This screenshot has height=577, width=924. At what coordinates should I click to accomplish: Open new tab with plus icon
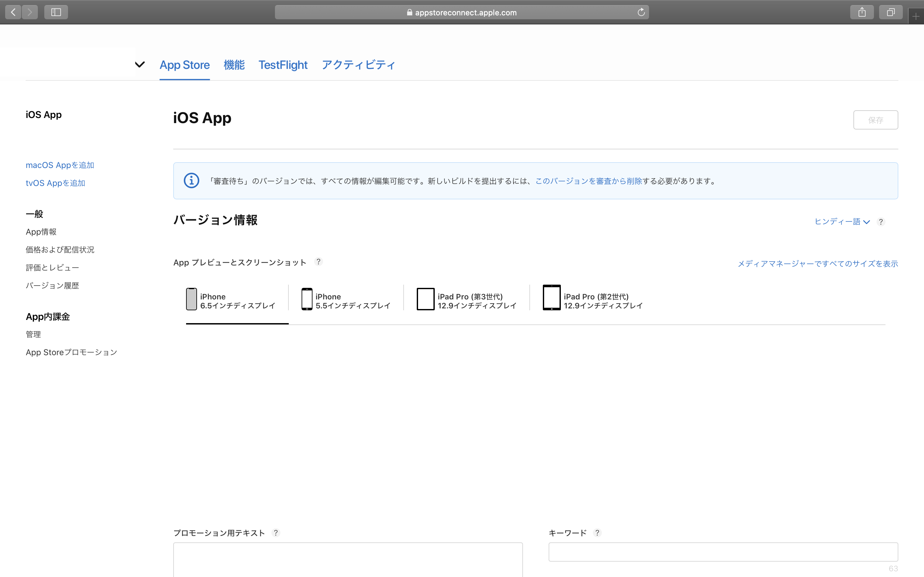tap(916, 16)
